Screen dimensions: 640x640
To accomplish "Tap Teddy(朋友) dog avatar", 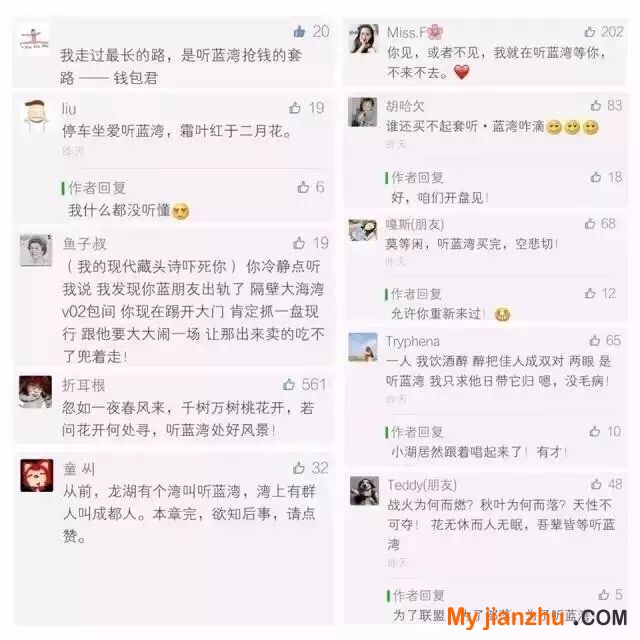I will click(364, 491).
